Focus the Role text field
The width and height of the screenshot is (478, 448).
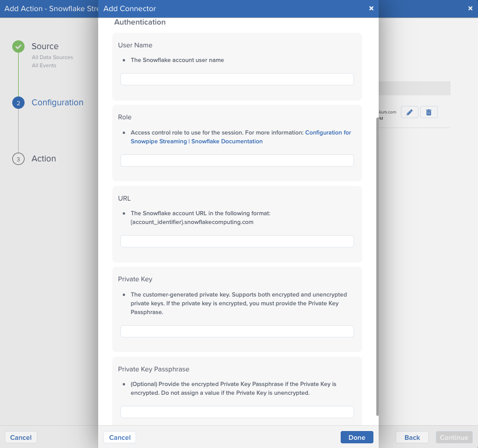pyautogui.click(x=237, y=160)
